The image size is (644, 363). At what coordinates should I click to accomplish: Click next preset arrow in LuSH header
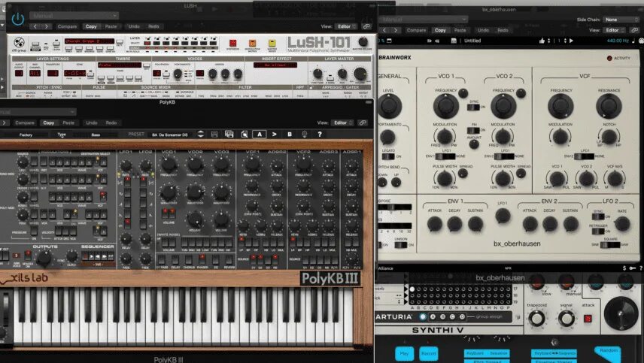click(x=46, y=26)
